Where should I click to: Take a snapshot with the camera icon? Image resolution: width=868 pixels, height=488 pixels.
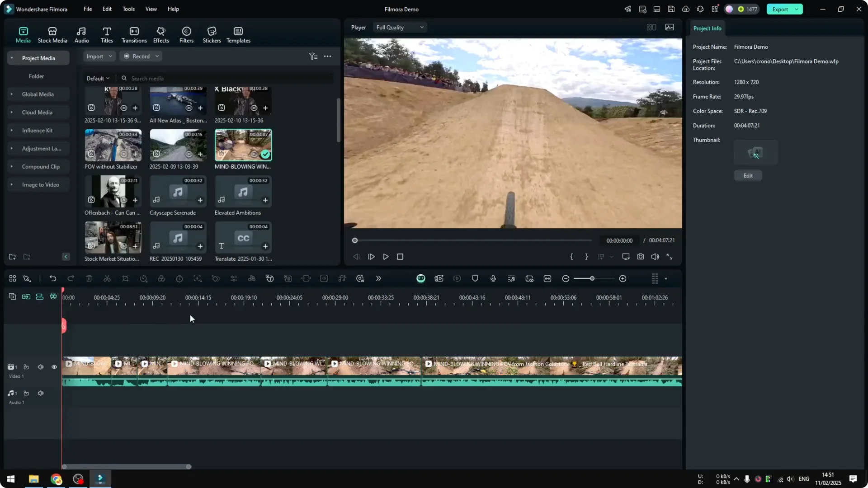[641, 257]
